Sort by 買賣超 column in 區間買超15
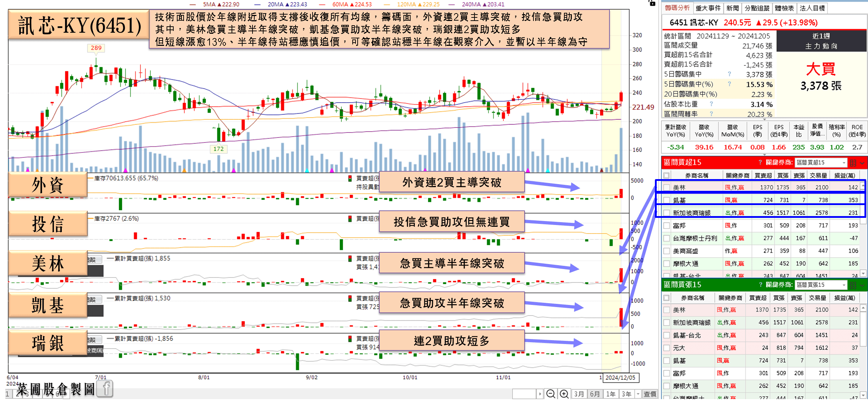The height and width of the screenshot is (408, 868). click(x=763, y=176)
